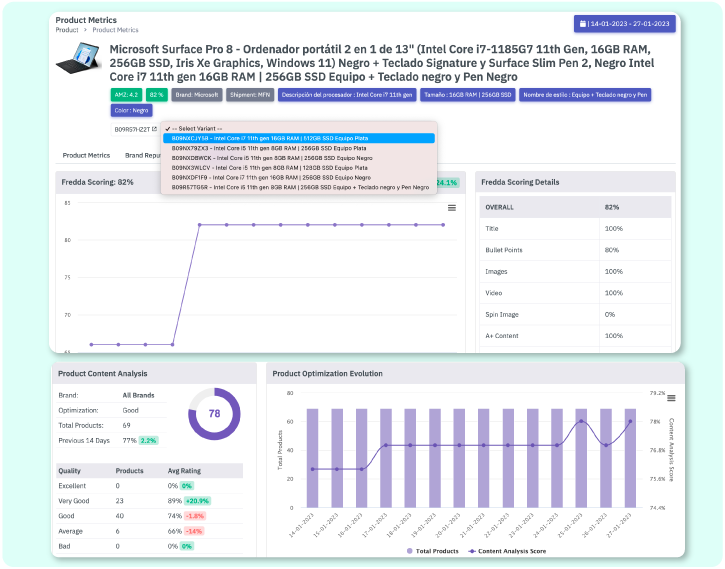Click the Total Products value 69

pos(126,425)
